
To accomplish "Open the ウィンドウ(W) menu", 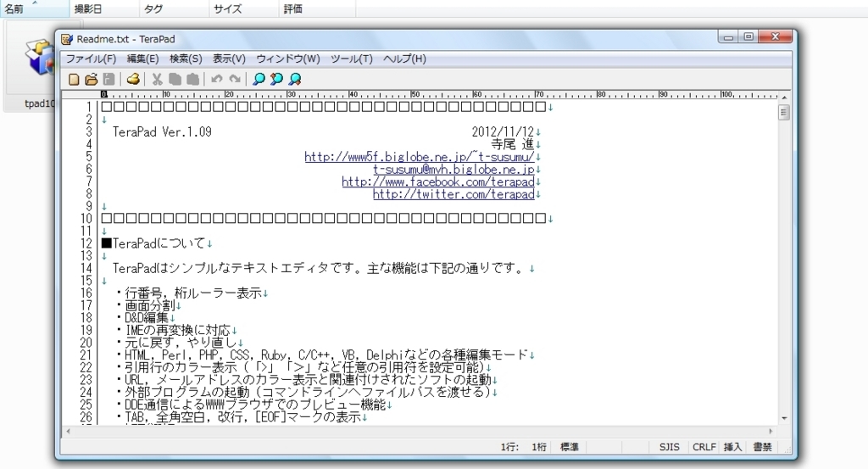I will [288, 59].
